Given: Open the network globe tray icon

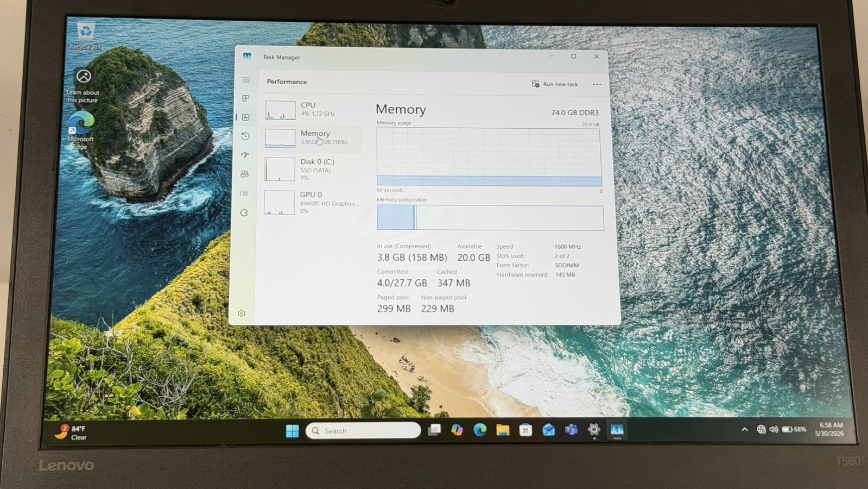Looking at the screenshot, I should click(x=761, y=429).
